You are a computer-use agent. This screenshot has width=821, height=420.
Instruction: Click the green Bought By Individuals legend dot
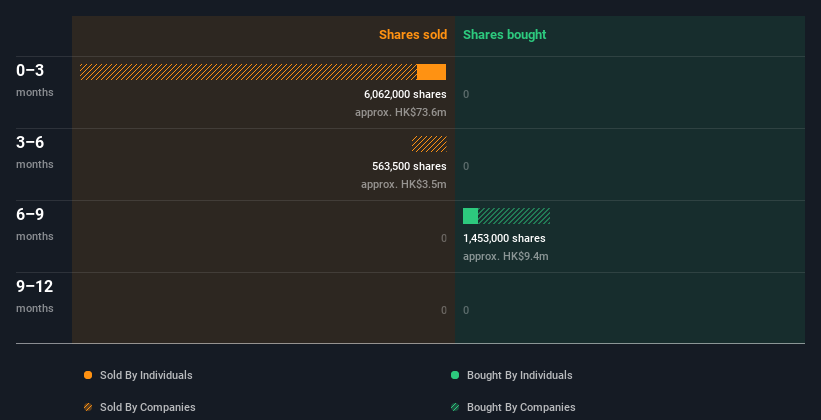455,375
